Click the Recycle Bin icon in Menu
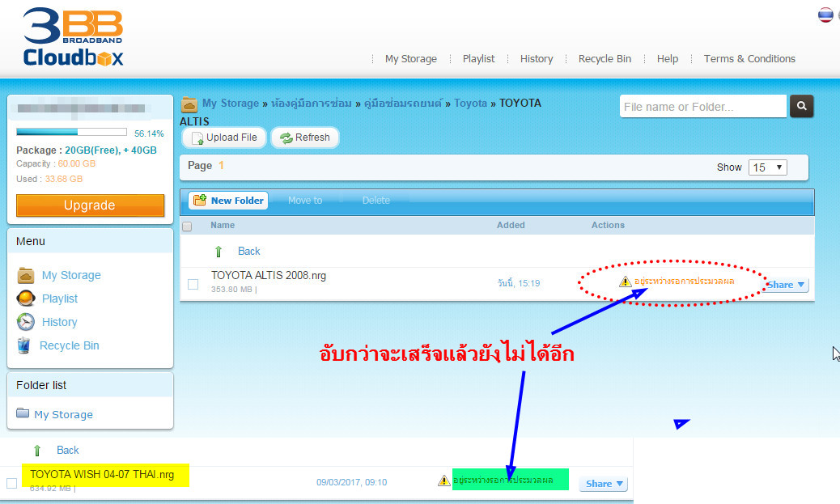The width and height of the screenshot is (840, 504). 23,345
